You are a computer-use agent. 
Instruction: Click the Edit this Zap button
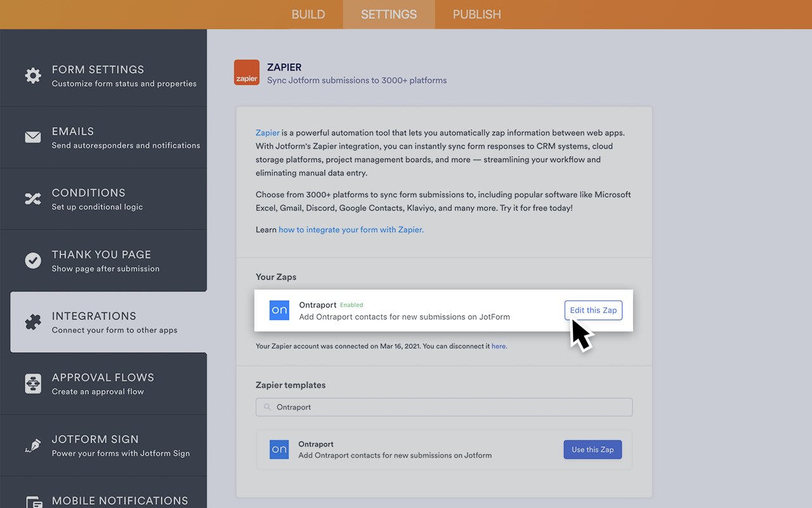pyautogui.click(x=593, y=310)
